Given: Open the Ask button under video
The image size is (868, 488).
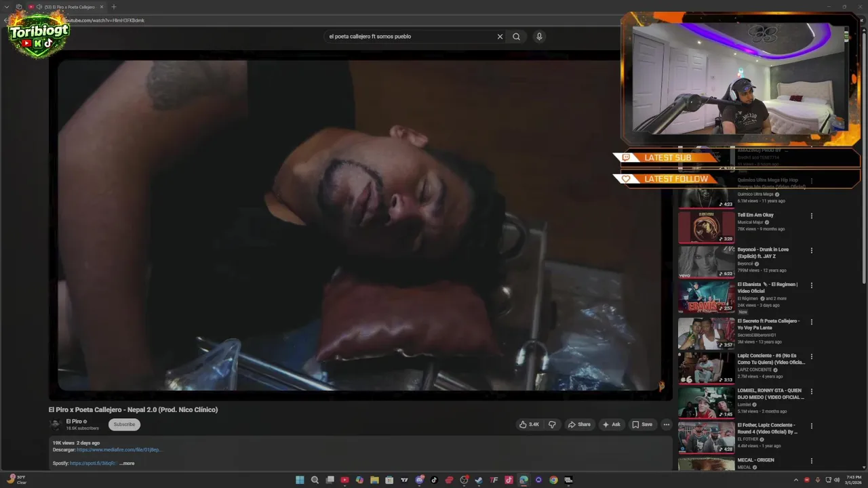Looking at the screenshot, I should [x=611, y=424].
